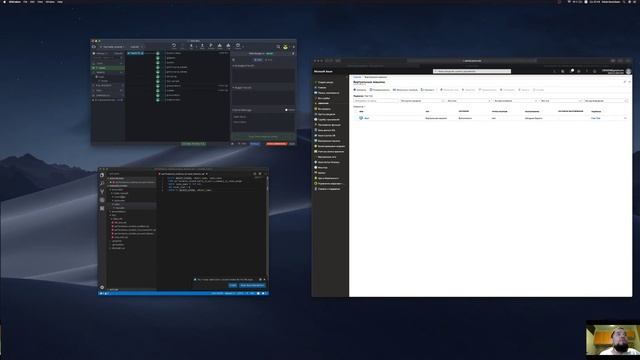The width and height of the screenshot is (640, 360).
Task: Select the virtual machine row checkbox in Azure
Action: pyautogui.click(x=356, y=118)
